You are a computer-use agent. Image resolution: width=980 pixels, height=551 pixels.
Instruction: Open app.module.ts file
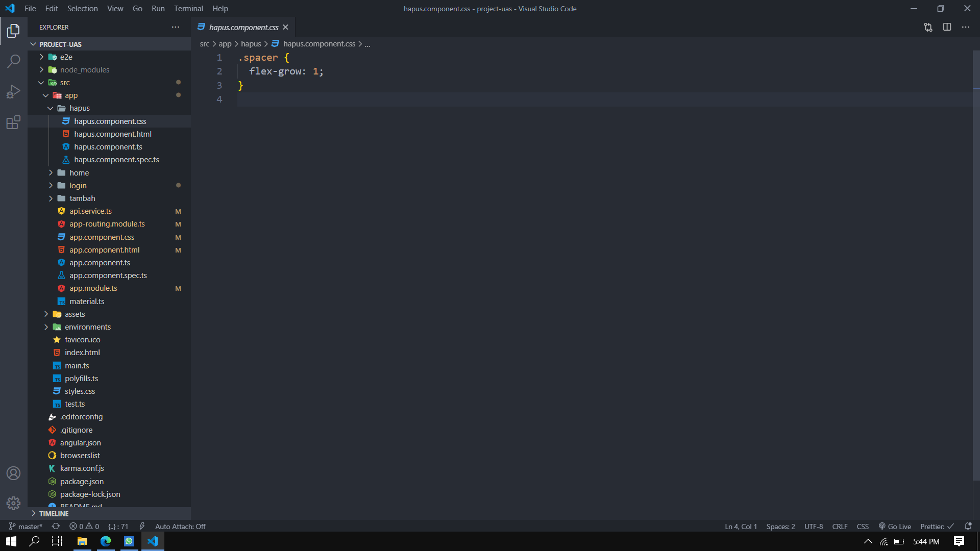coord(93,288)
